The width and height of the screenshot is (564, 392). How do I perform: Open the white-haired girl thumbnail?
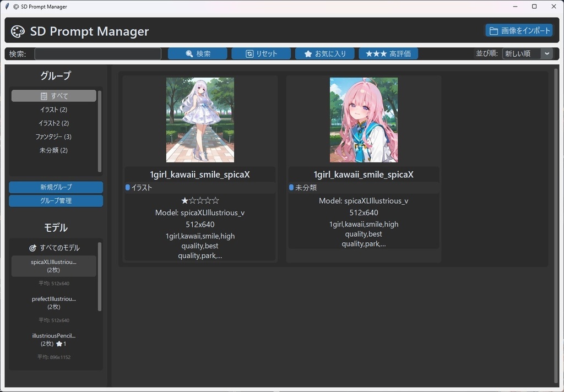point(200,120)
